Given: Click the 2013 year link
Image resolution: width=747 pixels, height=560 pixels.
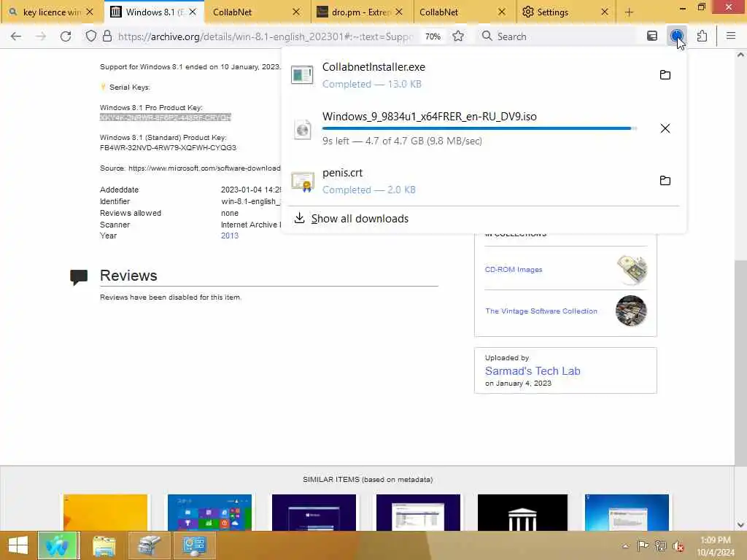Looking at the screenshot, I should click(x=230, y=236).
